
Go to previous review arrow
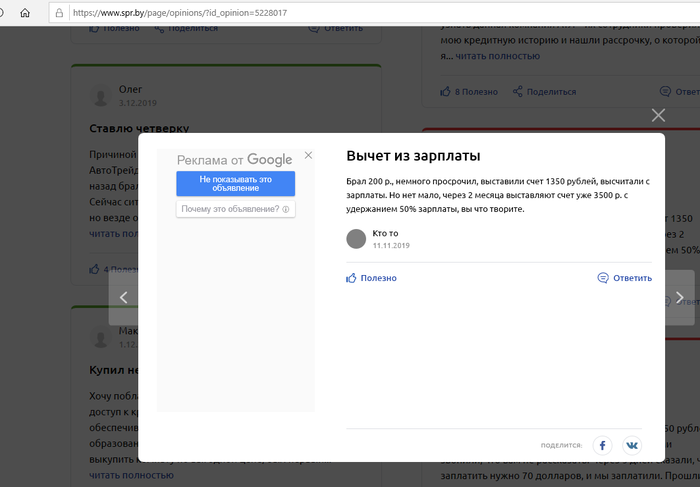tap(123, 297)
